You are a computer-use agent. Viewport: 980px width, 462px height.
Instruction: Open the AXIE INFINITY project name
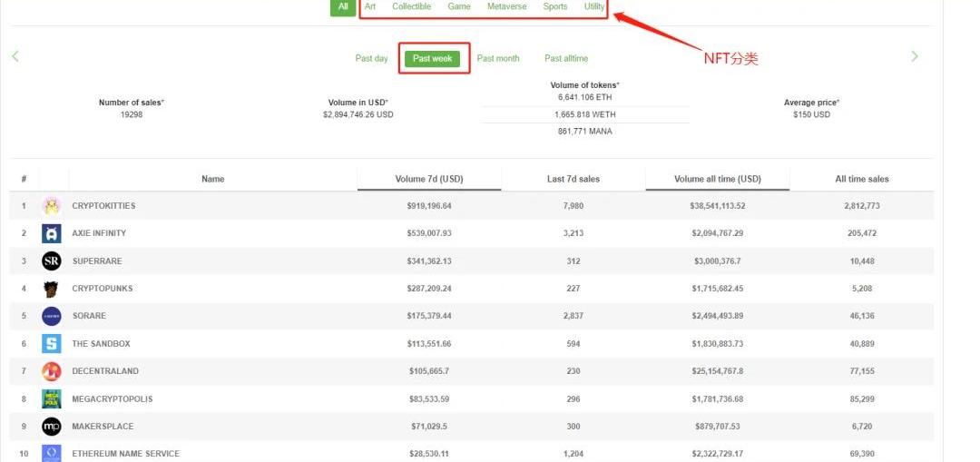(99, 233)
